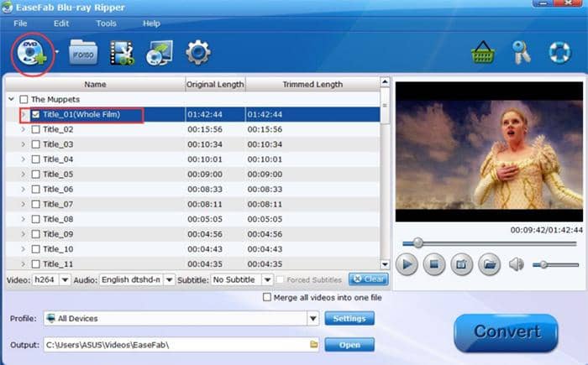
Task: Select the Title_10 row name
Action: [x=58, y=249]
